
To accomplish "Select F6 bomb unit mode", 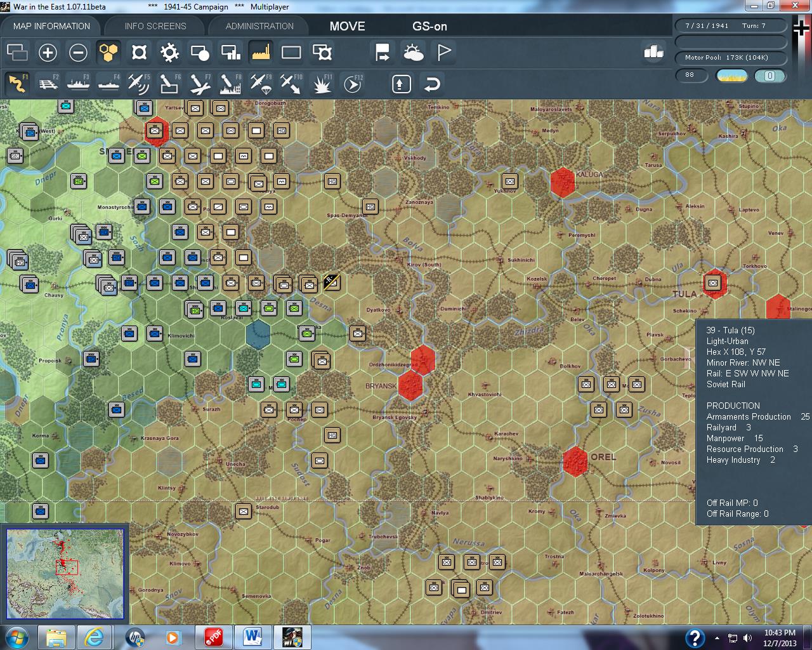I will click(x=169, y=83).
